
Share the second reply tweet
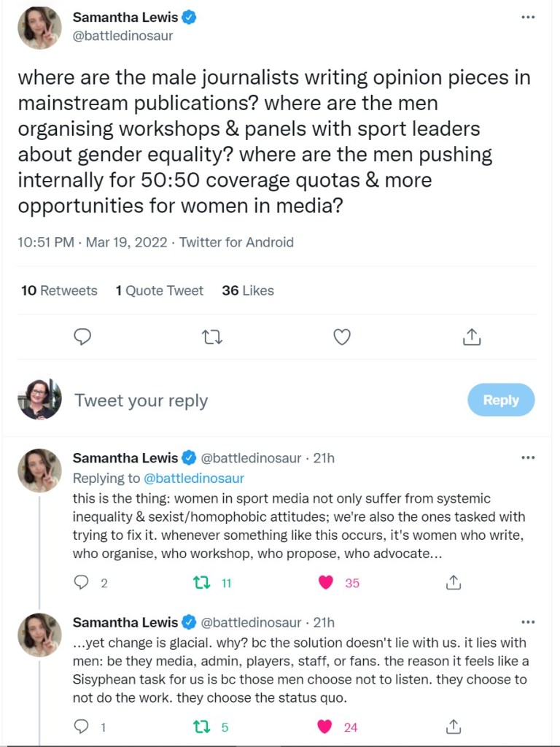tap(454, 726)
